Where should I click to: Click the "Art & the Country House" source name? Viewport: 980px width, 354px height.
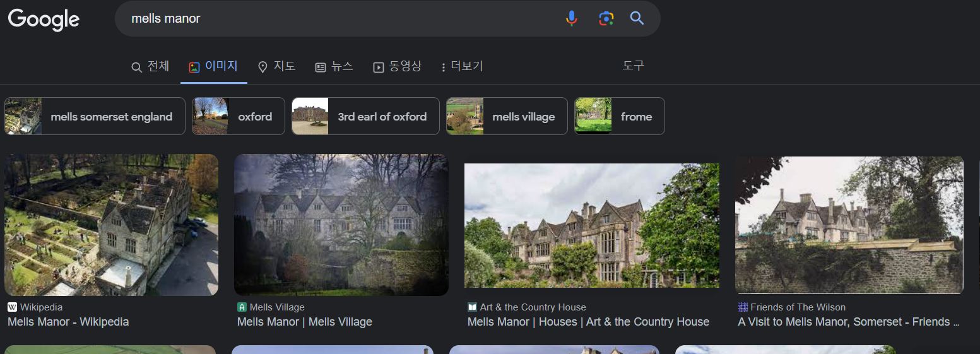[x=533, y=307]
